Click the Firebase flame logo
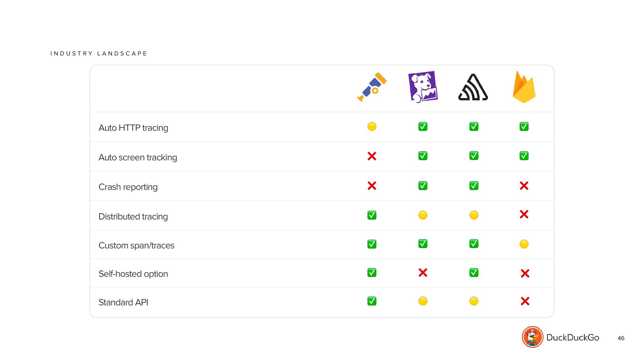 coord(524,87)
